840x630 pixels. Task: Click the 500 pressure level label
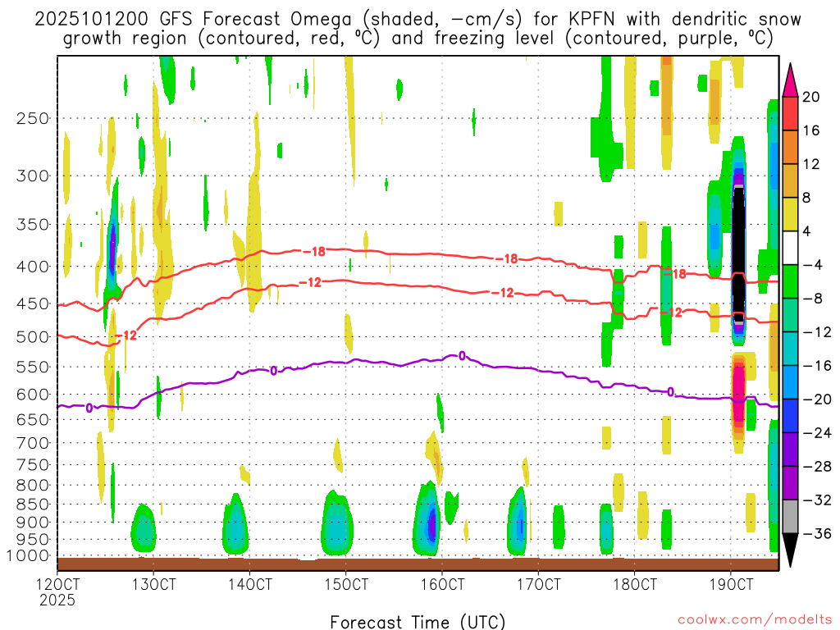tap(33, 337)
